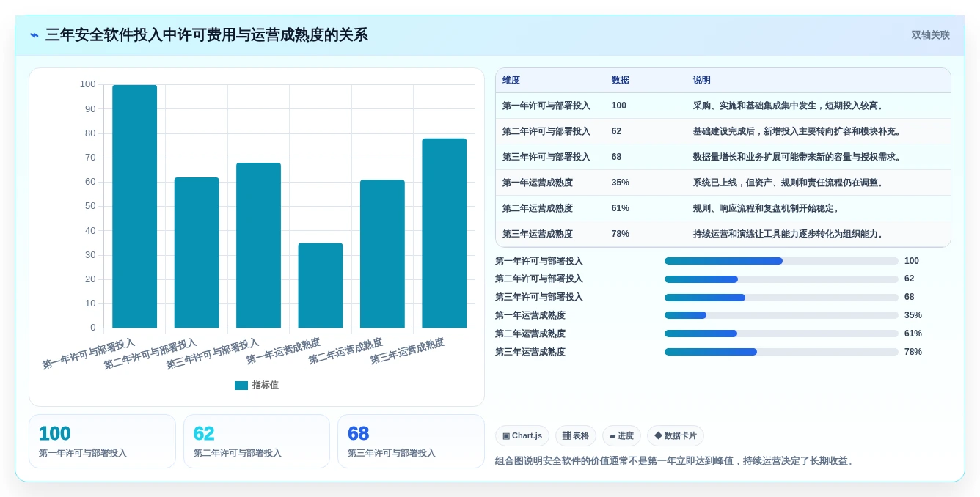Click the lightning icon beside the title
980x497 pixels.
(x=34, y=35)
